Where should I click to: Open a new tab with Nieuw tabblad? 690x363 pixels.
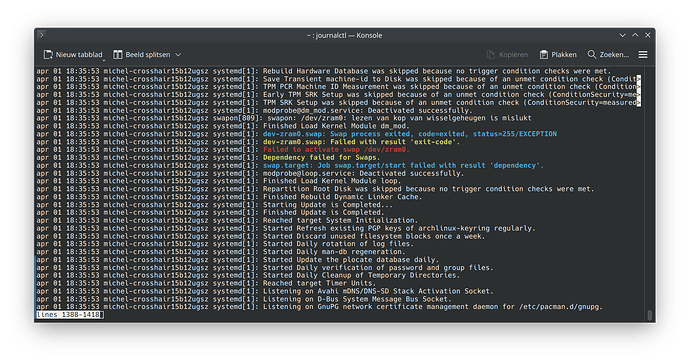[x=73, y=55]
